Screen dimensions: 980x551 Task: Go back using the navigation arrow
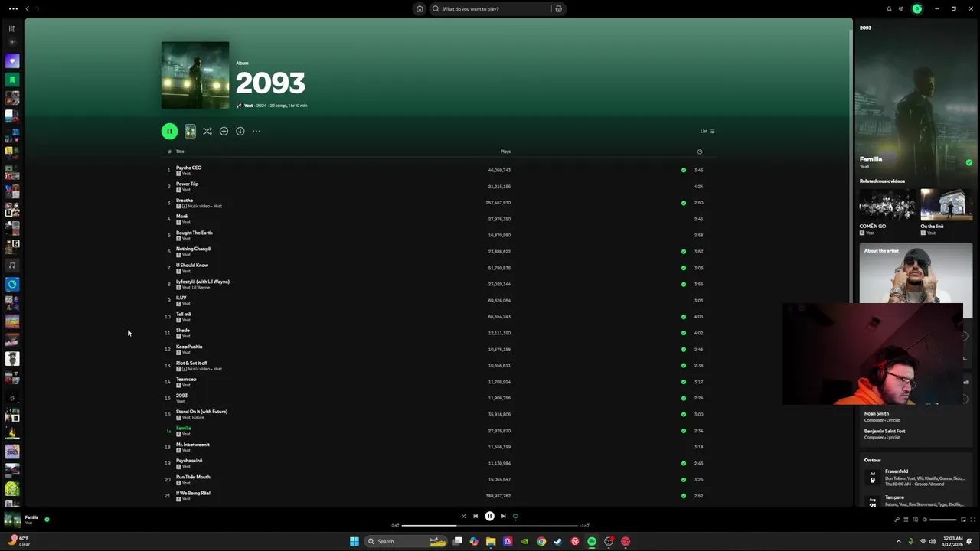point(28,9)
